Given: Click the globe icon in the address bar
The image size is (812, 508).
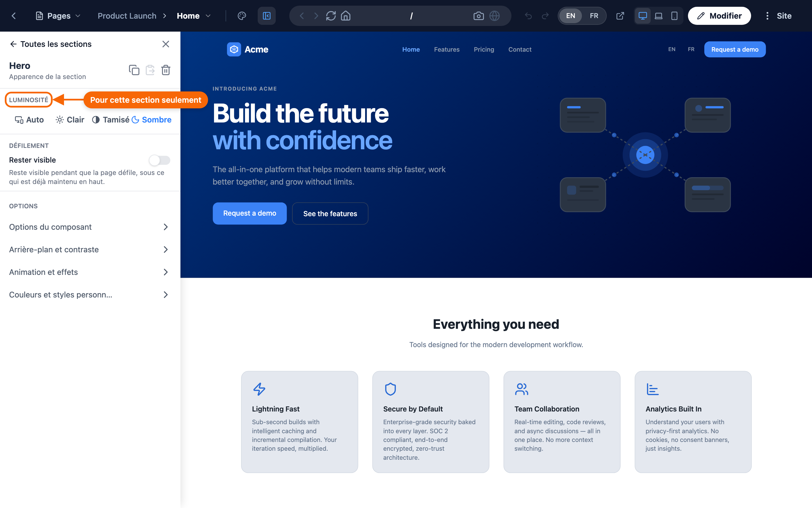Looking at the screenshot, I should pyautogui.click(x=495, y=16).
